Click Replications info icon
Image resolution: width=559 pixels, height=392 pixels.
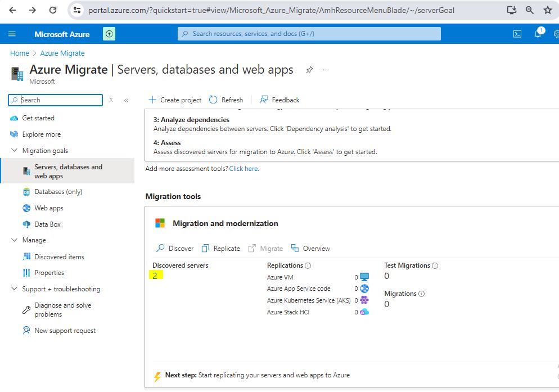pyautogui.click(x=308, y=265)
